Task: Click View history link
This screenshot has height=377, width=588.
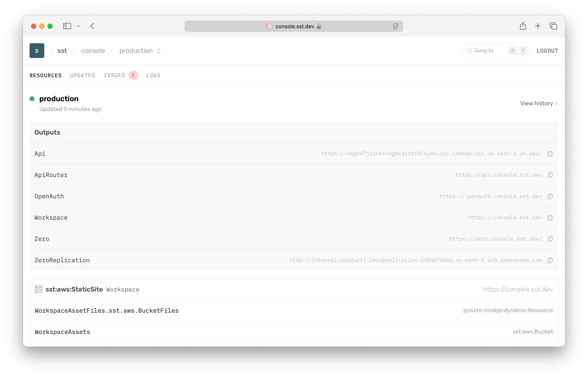Action: (537, 103)
